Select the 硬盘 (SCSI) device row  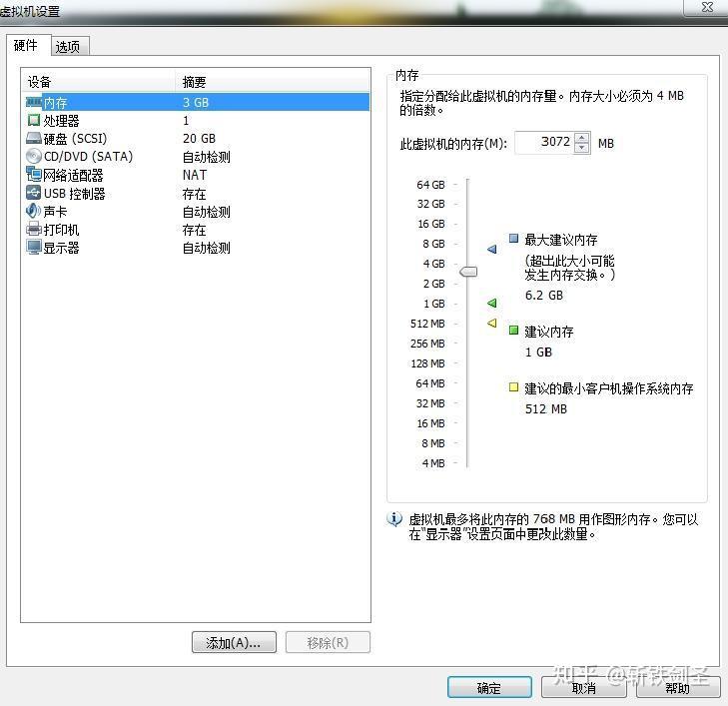click(198, 139)
